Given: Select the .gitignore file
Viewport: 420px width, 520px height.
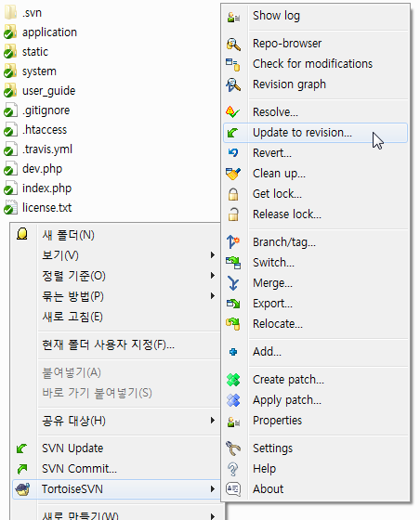Looking at the screenshot, I should click(37, 110).
